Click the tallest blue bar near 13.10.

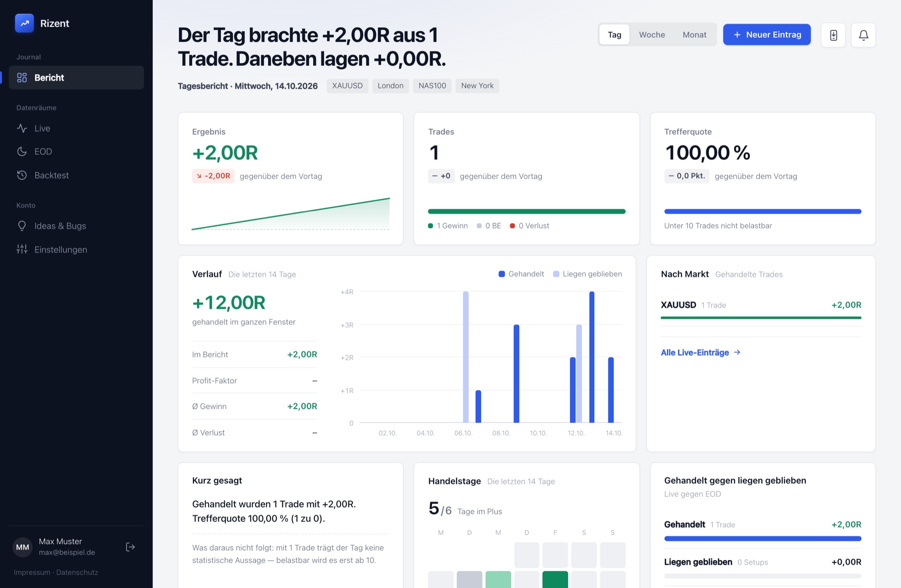pos(592,357)
